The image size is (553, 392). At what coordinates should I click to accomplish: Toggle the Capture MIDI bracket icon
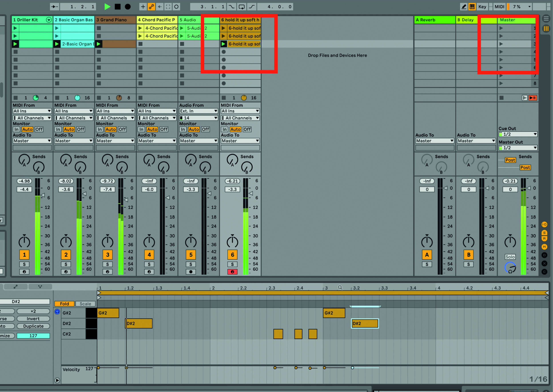pyautogui.click(x=168, y=7)
